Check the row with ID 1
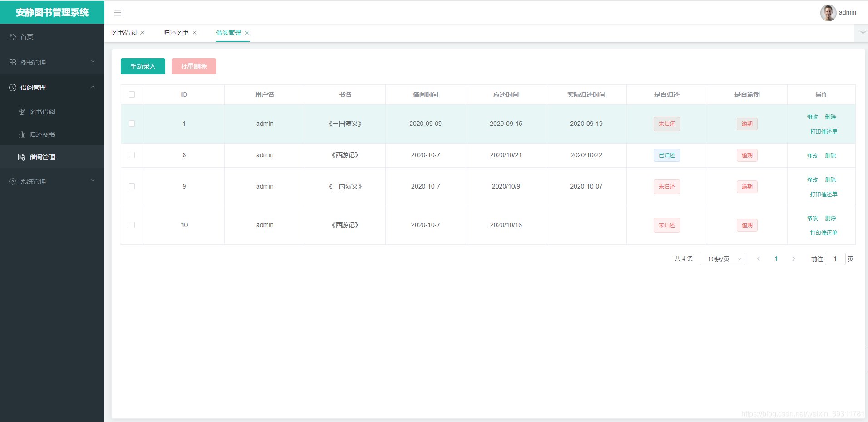 click(x=132, y=124)
